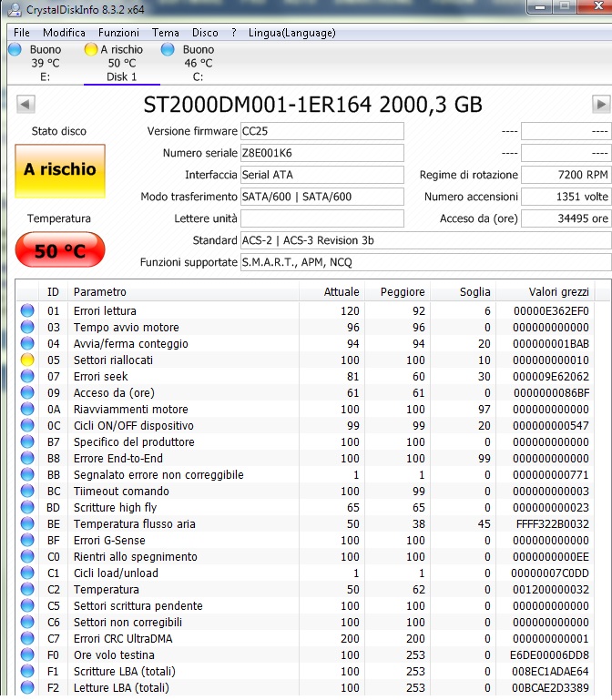Click the Soglia column header

point(463,292)
